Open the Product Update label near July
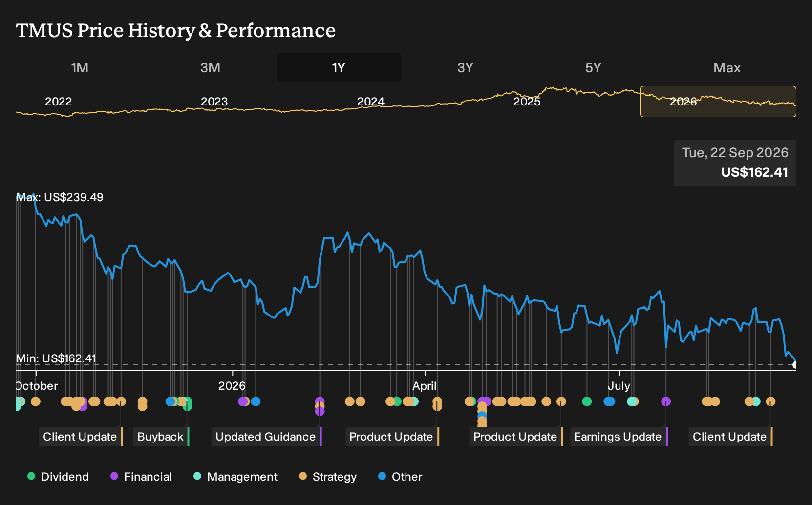This screenshot has width=812, height=505. pos(516,437)
